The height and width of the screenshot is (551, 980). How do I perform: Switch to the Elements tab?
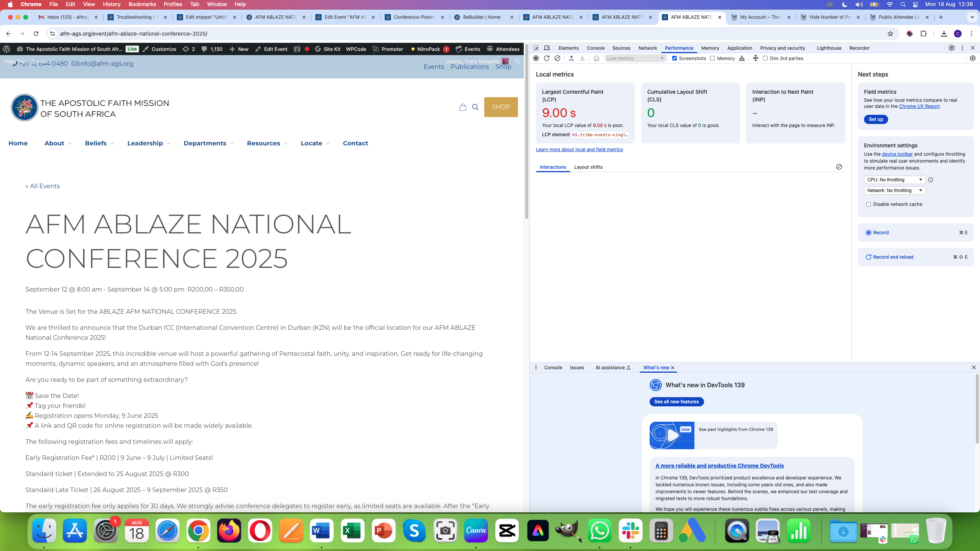tap(568, 48)
